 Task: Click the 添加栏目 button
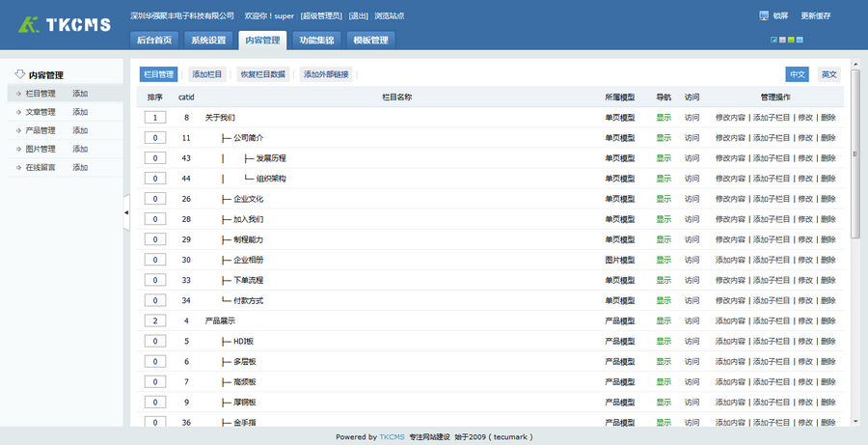pyautogui.click(x=207, y=74)
